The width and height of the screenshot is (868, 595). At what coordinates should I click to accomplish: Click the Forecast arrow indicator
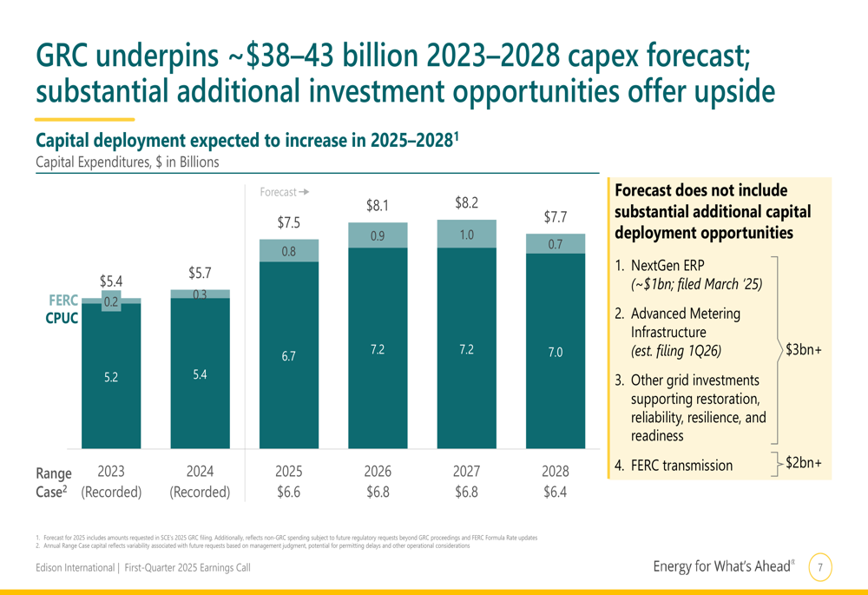[285, 192]
